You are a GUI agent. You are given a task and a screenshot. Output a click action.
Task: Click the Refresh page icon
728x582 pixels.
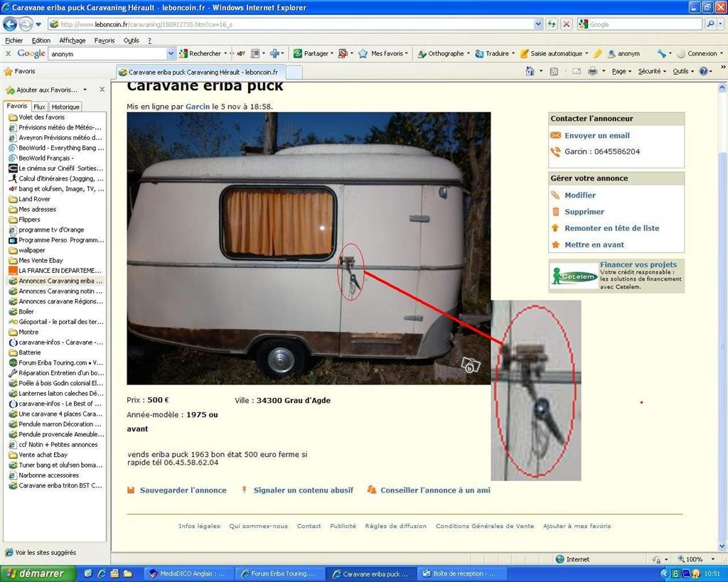(552, 24)
